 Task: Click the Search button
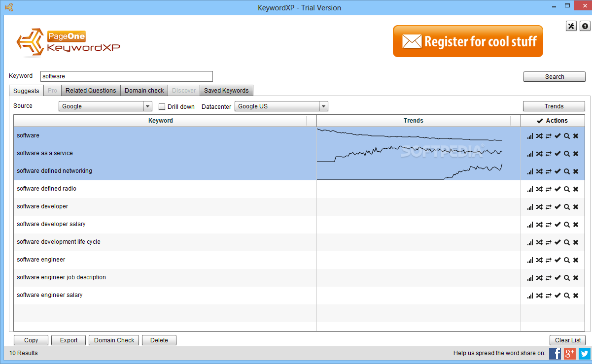coord(555,77)
